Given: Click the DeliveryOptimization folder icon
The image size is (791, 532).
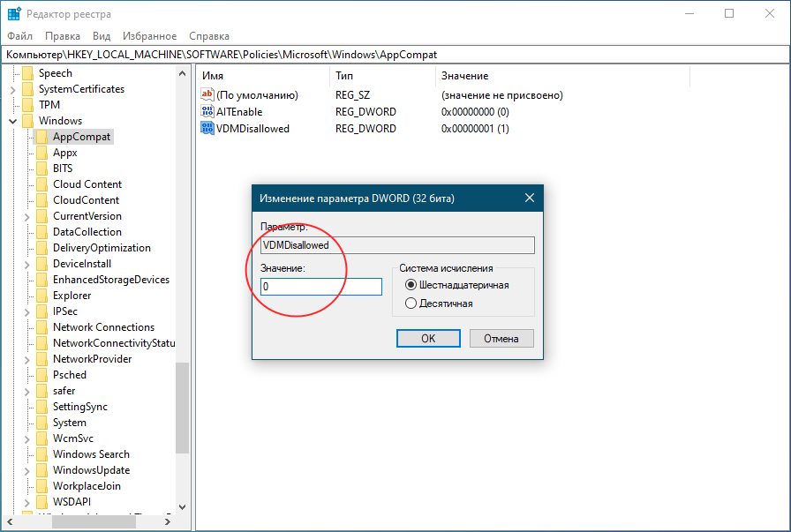Looking at the screenshot, I should point(42,248).
